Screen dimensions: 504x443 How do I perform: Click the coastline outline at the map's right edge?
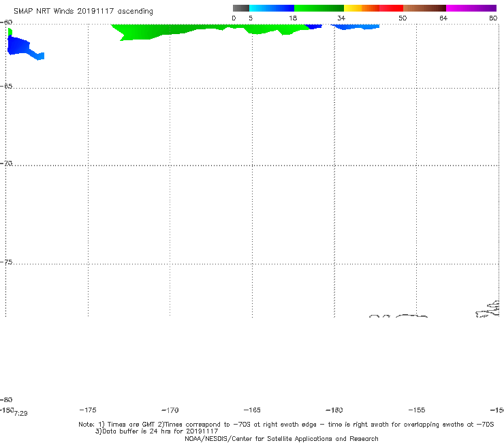pos(488,309)
